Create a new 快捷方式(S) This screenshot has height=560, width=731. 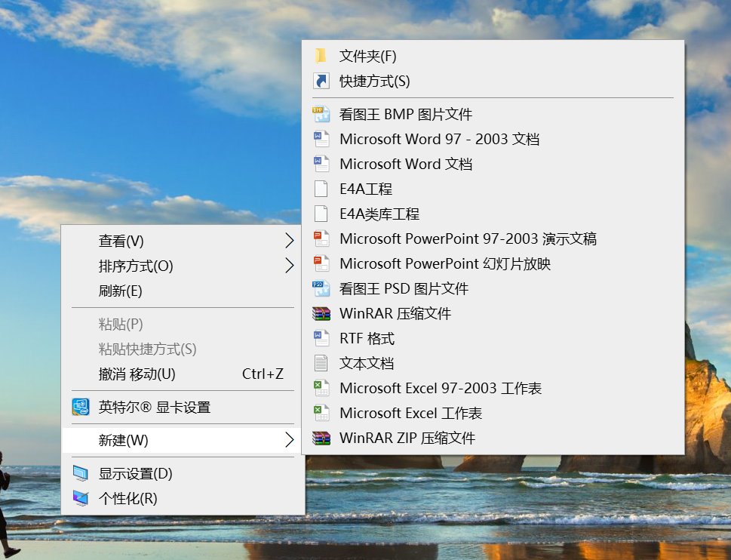point(493,82)
